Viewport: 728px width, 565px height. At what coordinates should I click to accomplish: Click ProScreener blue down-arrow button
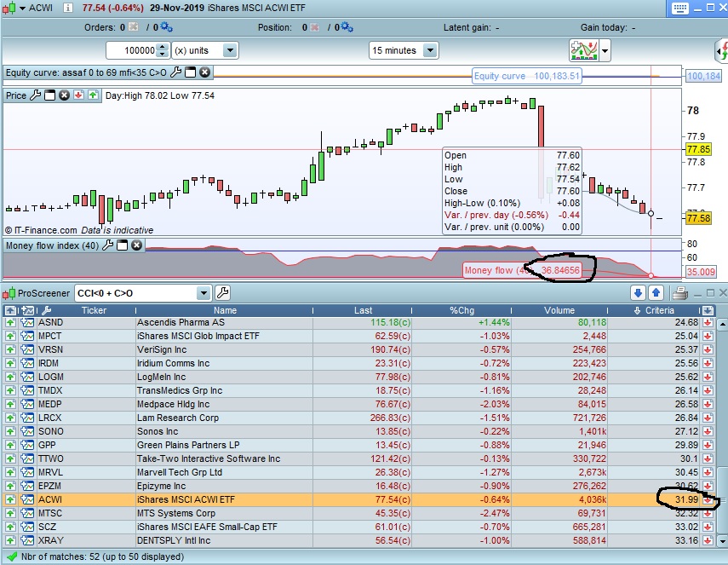pos(638,292)
